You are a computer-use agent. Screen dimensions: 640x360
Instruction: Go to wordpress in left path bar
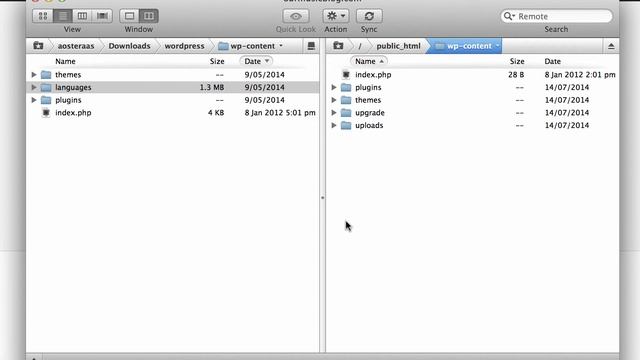point(184,46)
